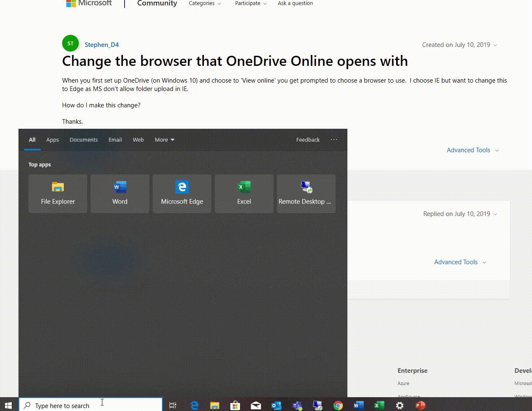Image resolution: width=532 pixels, height=411 pixels.
Task: Launch Outlook from the taskbar
Action: click(x=276, y=405)
